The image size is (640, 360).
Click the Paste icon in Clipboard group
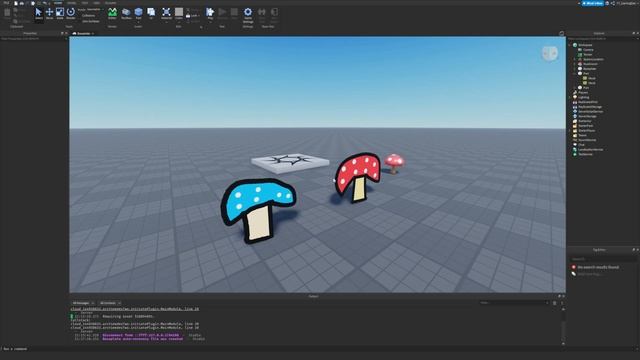coord(7,13)
